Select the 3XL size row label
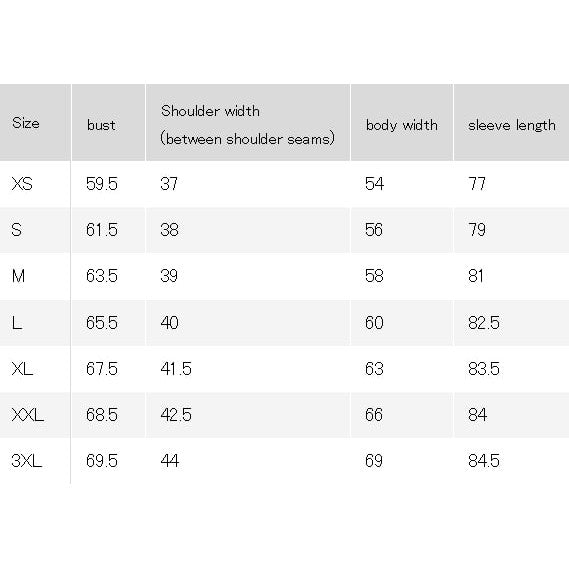569x569 pixels. click(26, 461)
